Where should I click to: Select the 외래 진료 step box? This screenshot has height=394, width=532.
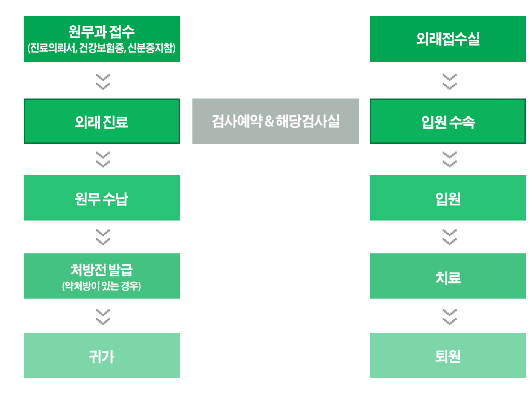tap(102, 121)
